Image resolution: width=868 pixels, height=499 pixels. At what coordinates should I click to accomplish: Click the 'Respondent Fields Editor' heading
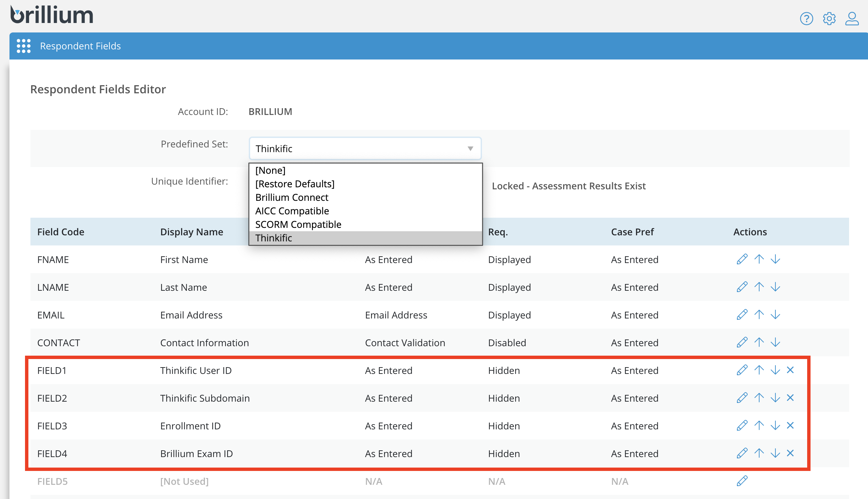98,89
